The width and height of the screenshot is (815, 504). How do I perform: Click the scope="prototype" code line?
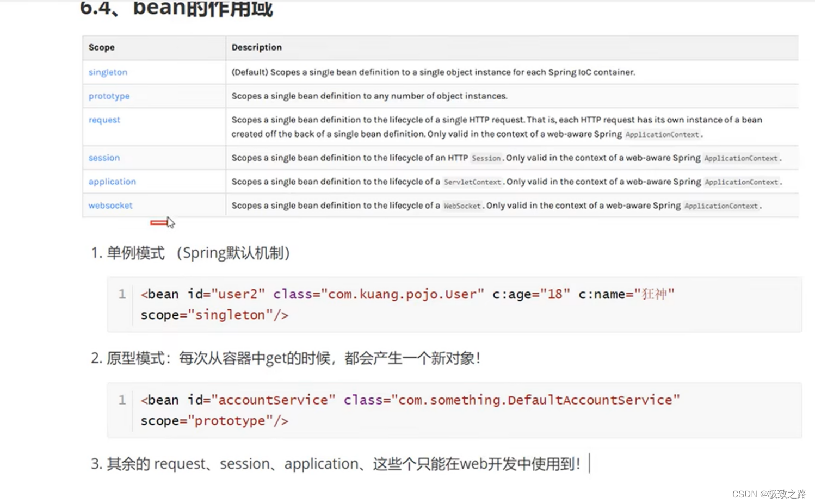pos(214,420)
